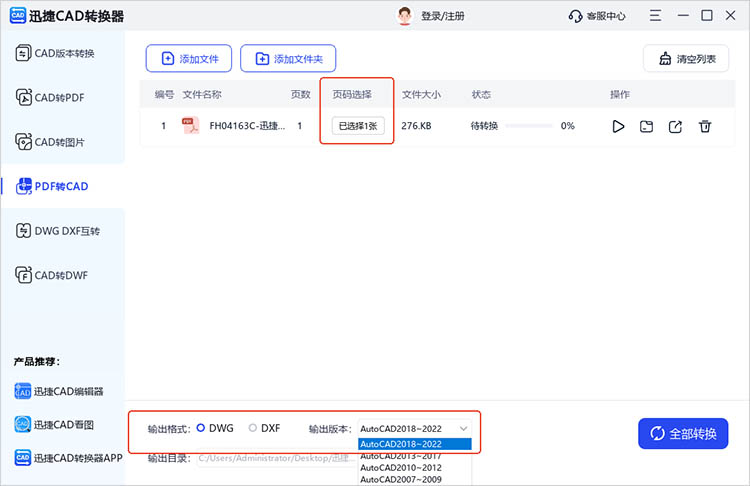Select AutoCAD2007~2009 from list
The image size is (750, 486).
click(x=415, y=479)
